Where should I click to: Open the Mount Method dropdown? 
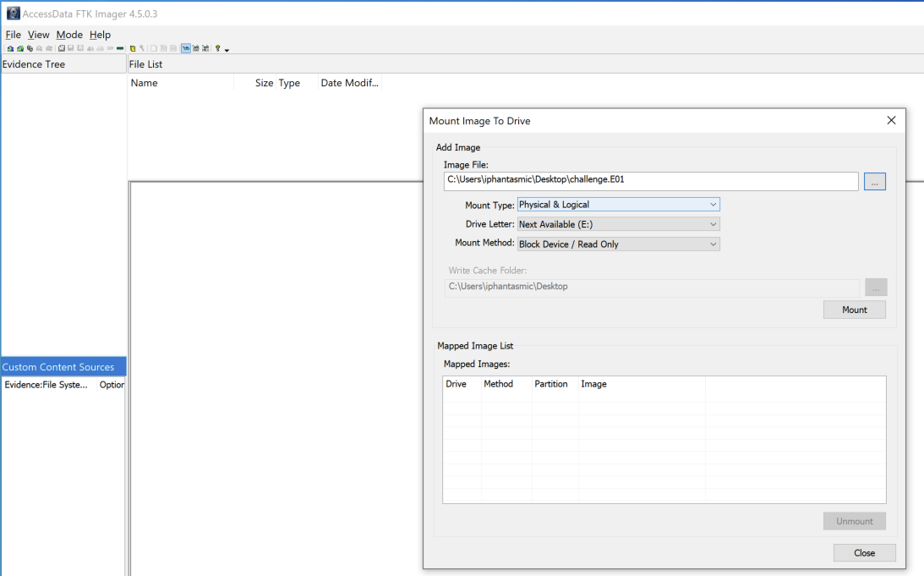coord(618,244)
